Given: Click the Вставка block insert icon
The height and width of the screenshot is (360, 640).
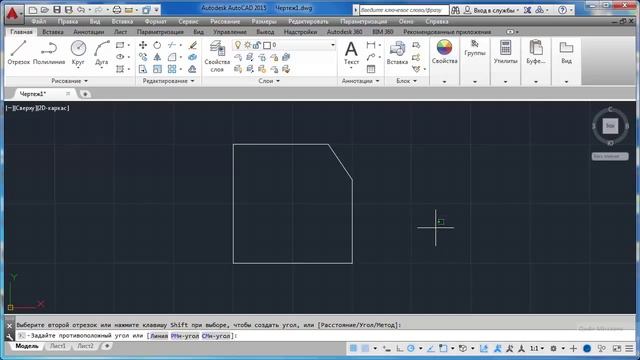Looking at the screenshot, I should pyautogui.click(x=397, y=53).
